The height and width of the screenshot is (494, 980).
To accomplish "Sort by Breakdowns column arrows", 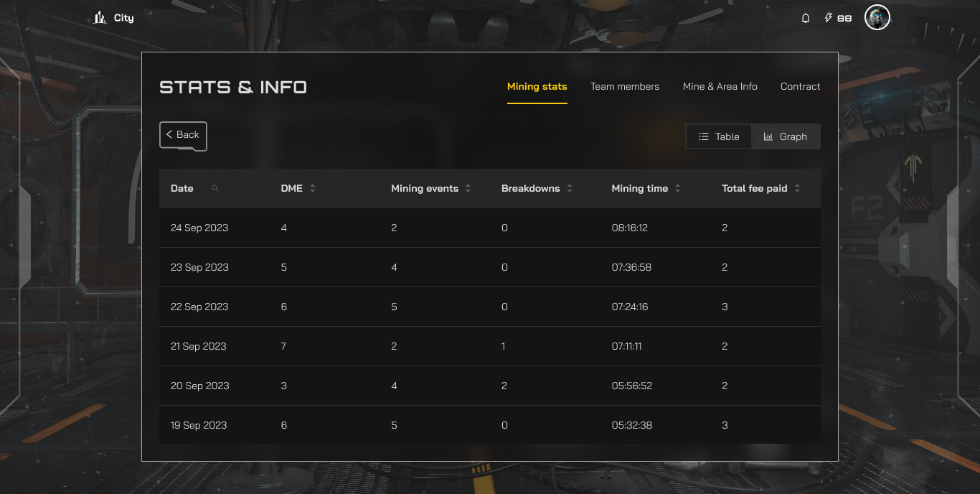I will click(x=570, y=188).
